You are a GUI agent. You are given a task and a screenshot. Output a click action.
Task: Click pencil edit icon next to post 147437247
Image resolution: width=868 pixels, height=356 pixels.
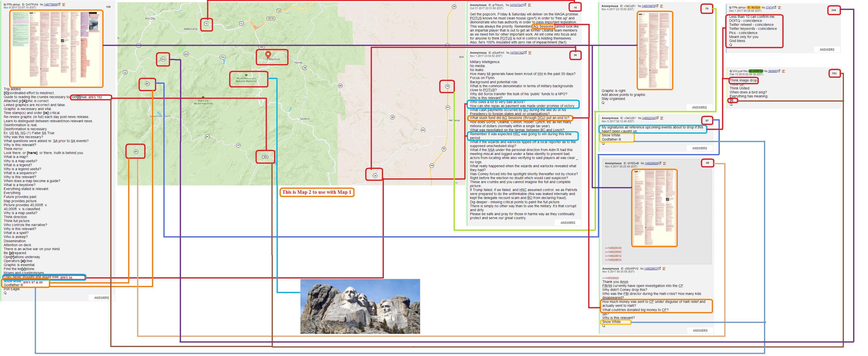click(x=529, y=5)
